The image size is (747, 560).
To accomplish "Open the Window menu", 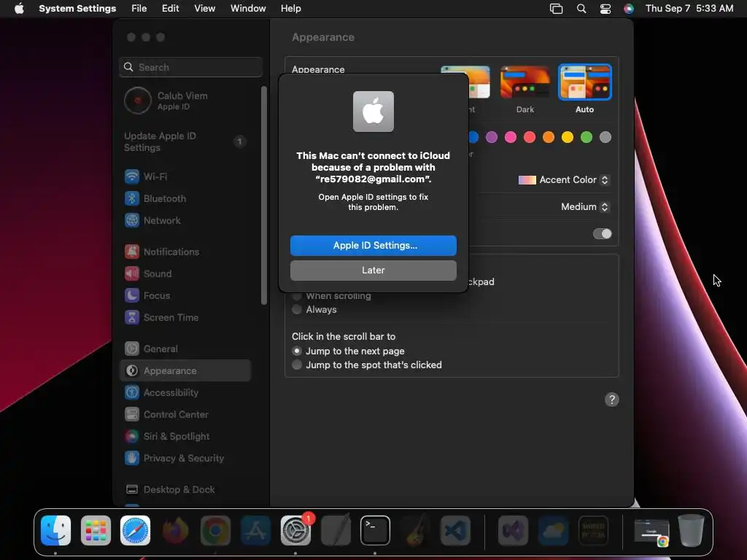I will click(248, 9).
